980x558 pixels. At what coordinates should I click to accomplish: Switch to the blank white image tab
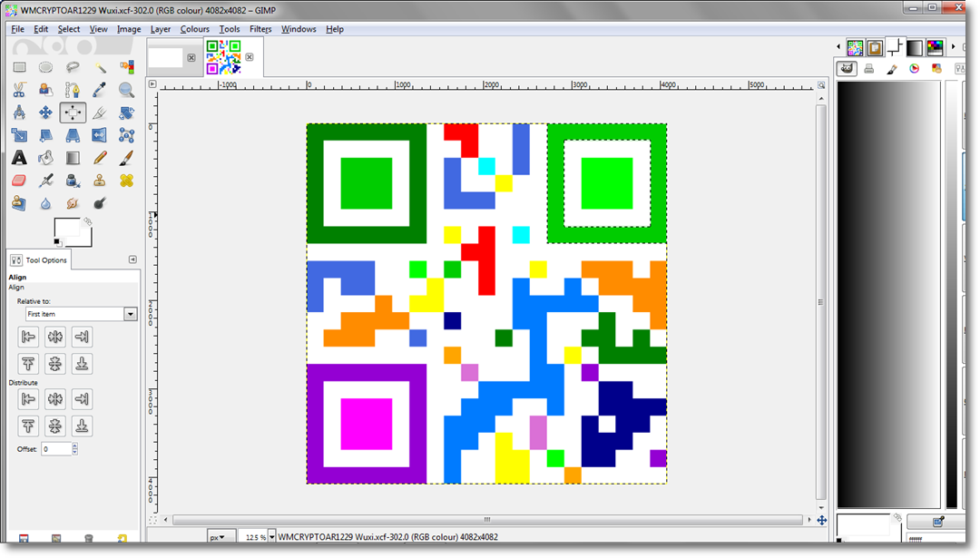pos(166,57)
